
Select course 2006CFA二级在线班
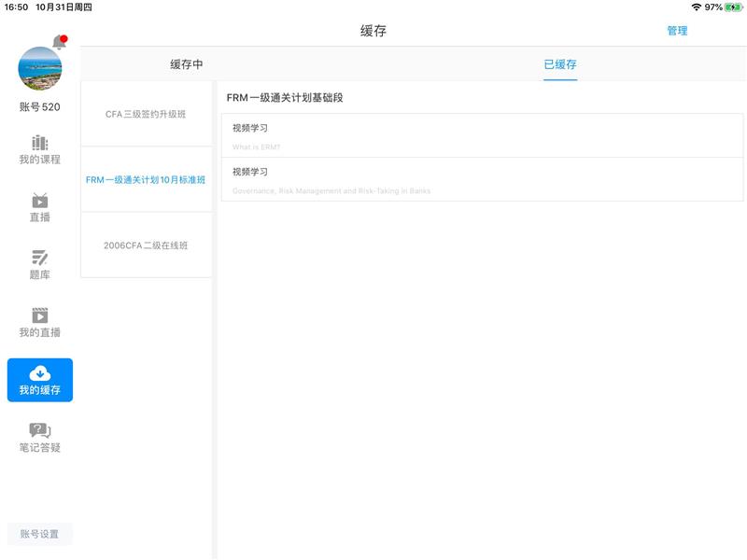tap(147, 245)
